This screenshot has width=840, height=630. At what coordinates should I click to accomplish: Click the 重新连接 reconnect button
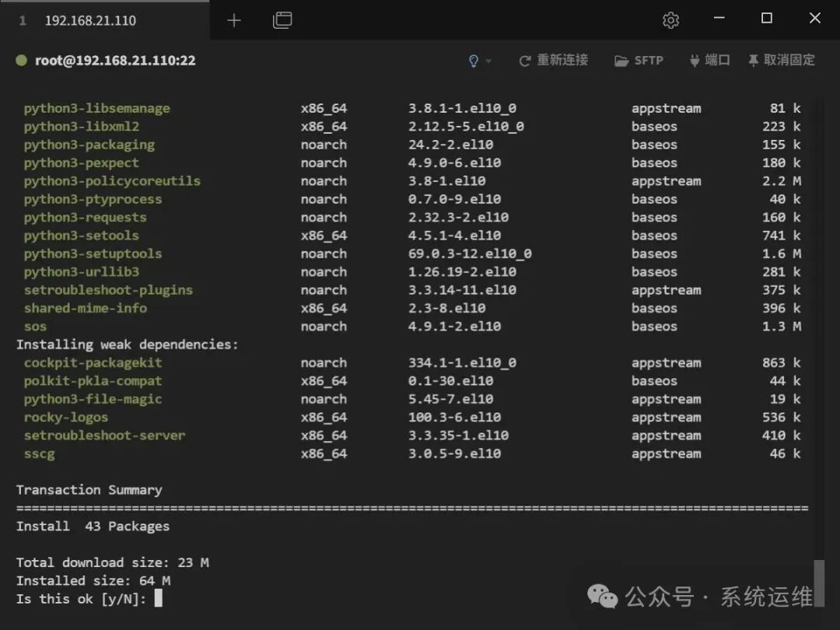tap(562, 59)
